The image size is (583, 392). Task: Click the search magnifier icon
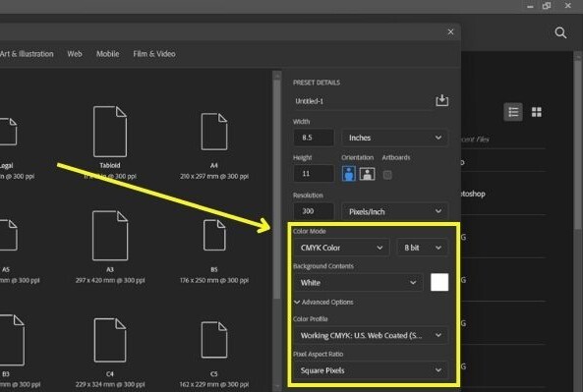click(x=560, y=32)
